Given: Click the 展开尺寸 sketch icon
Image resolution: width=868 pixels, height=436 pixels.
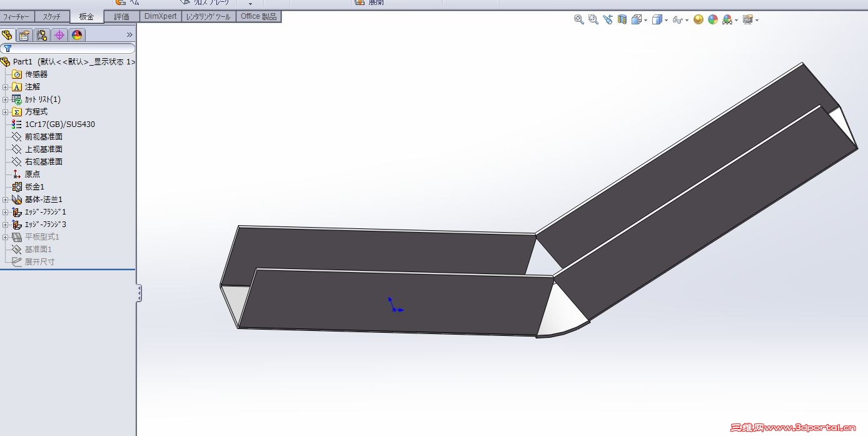Looking at the screenshot, I should [17, 262].
